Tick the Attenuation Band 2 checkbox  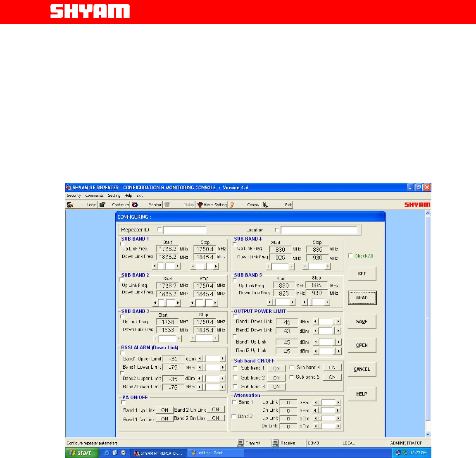coord(234,416)
